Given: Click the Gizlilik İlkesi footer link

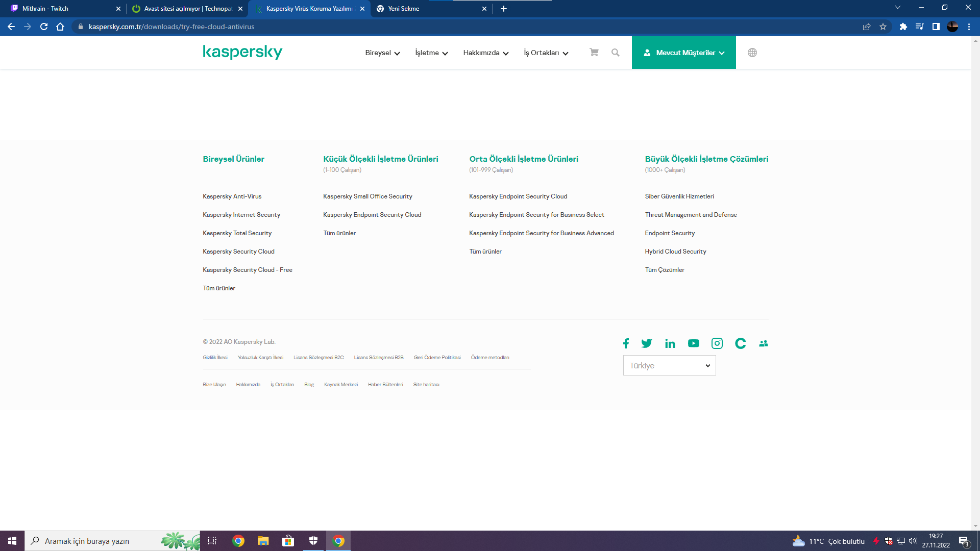Looking at the screenshot, I should 215,358.
